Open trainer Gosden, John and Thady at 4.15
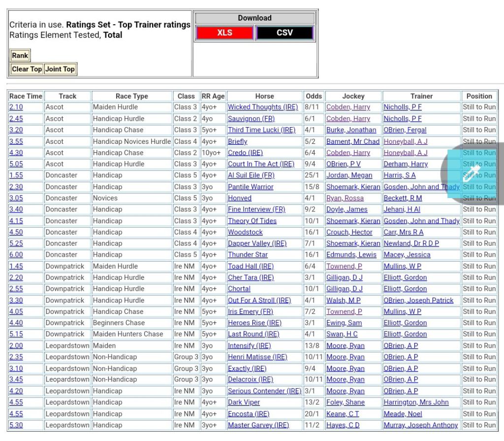This screenshot has width=504, height=441. pyautogui.click(x=421, y=221)
